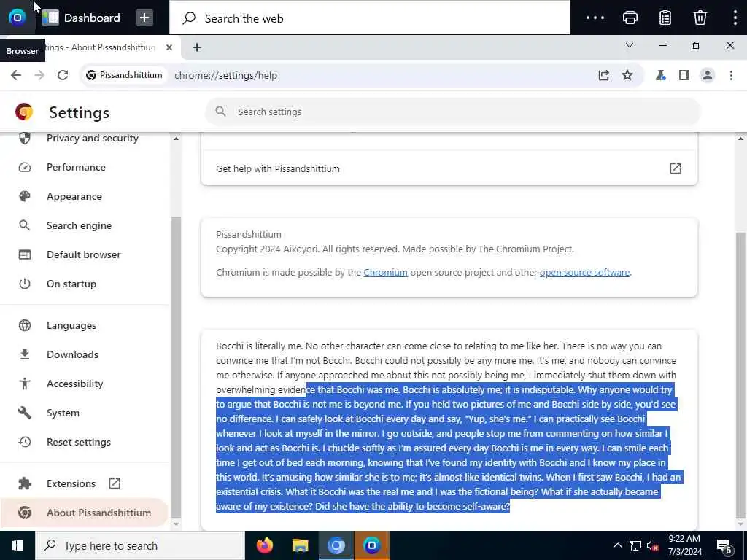Click Get help with Pissandshittium row
This screenshot has height=560, width=747.
[449, 168]
